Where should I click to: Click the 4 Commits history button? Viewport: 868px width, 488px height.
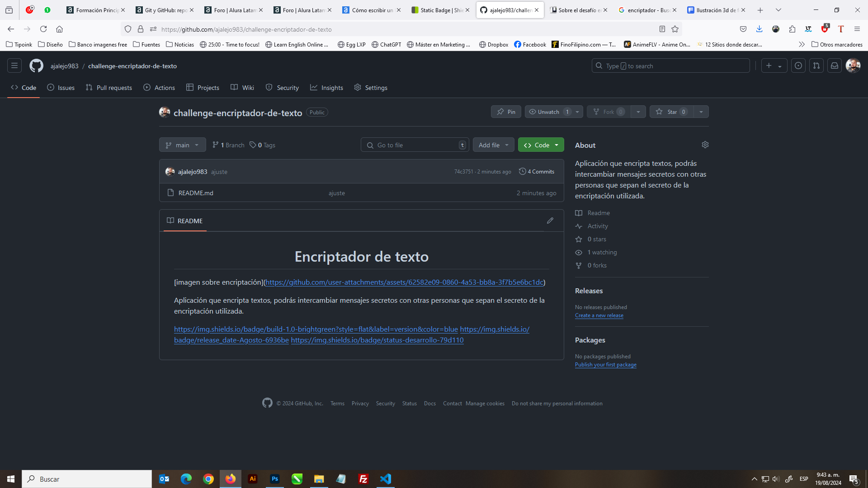(x=536, y=171)
